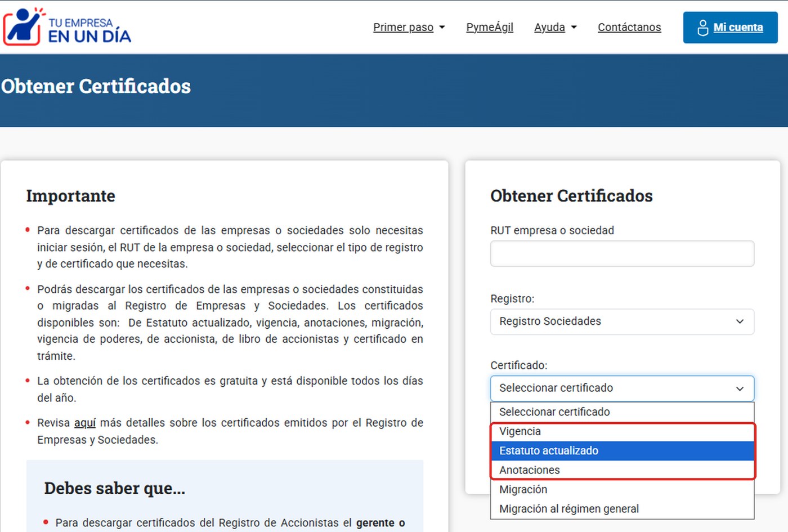Pick the Anotaciones certificate option

[x=622, y=470]
